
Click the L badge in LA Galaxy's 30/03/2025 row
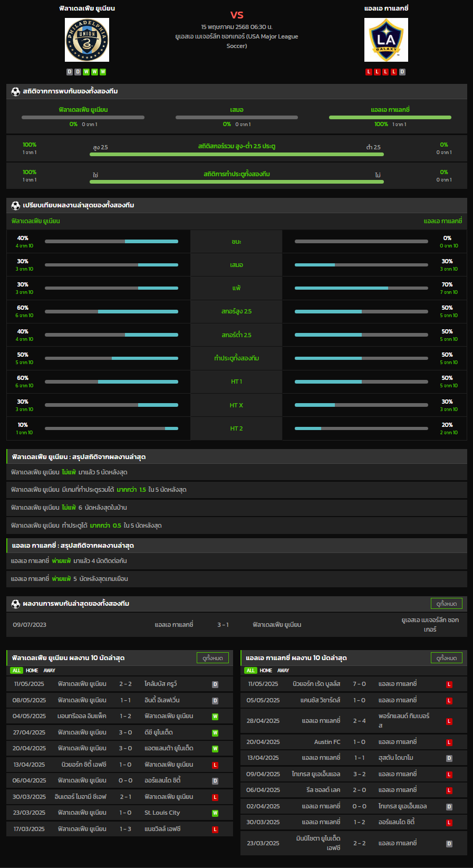point(449,823)
